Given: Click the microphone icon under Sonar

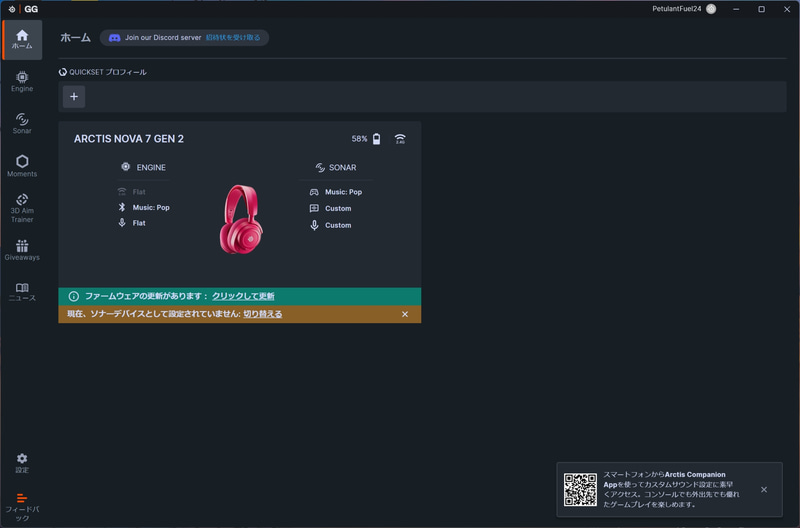Looking at the screenshot, I should pos(314,225).
